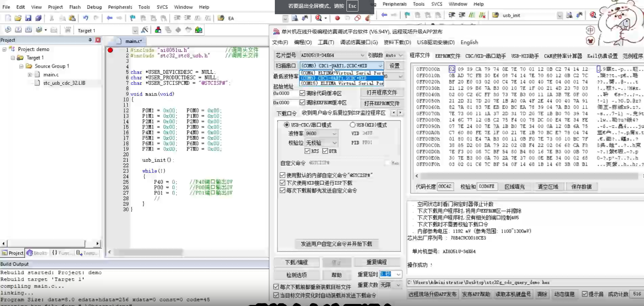Click the Target Options magic wand icon
Viewport: 644px width, 306px height.
coord(145,30)
